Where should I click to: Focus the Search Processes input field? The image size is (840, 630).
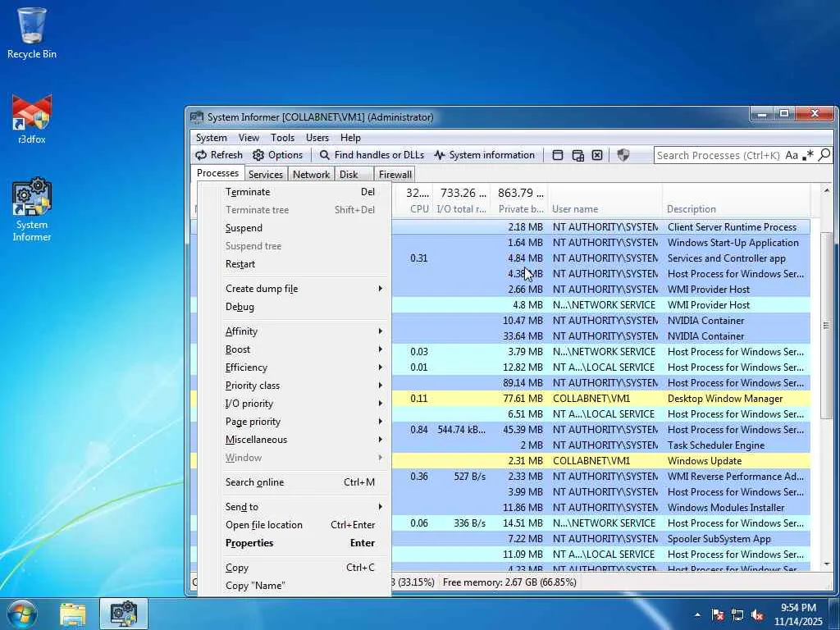[719, 155]
